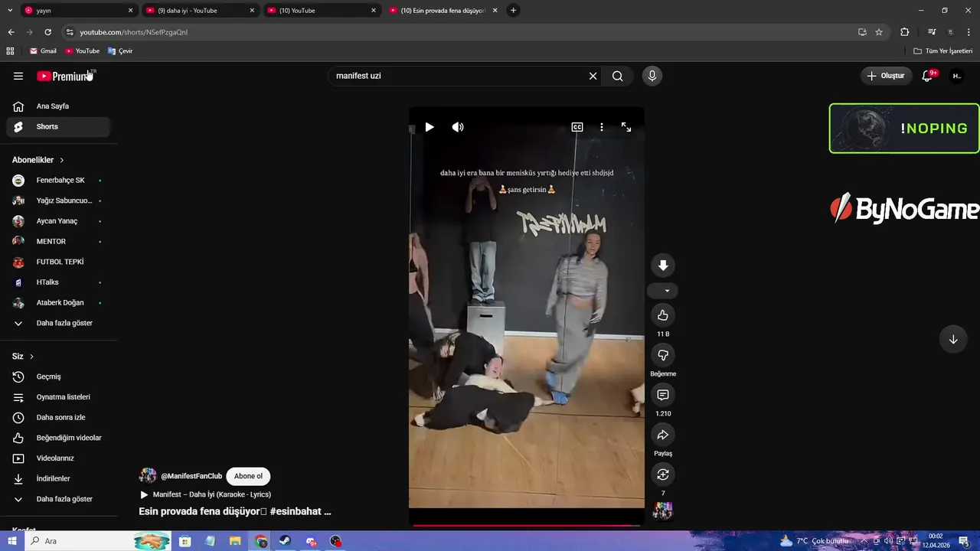Image resolution: width=980 pixels, height=551 pixels.
Task: Like the Short with 11 B likes
Action: pos(663,315)
